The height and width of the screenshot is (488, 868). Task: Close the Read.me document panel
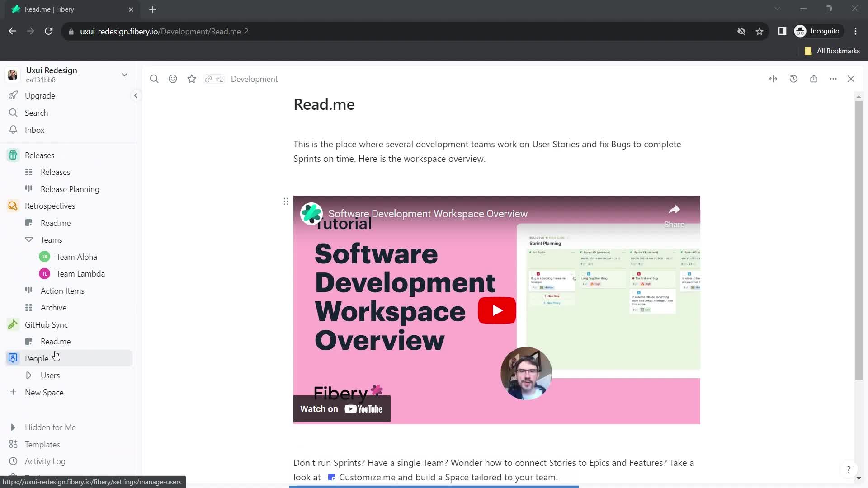coord(851,79)
